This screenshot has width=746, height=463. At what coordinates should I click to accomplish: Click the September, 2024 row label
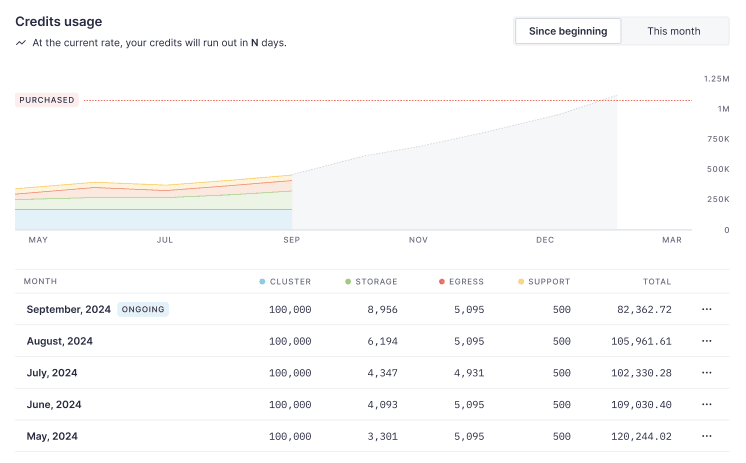pos(69,309)
